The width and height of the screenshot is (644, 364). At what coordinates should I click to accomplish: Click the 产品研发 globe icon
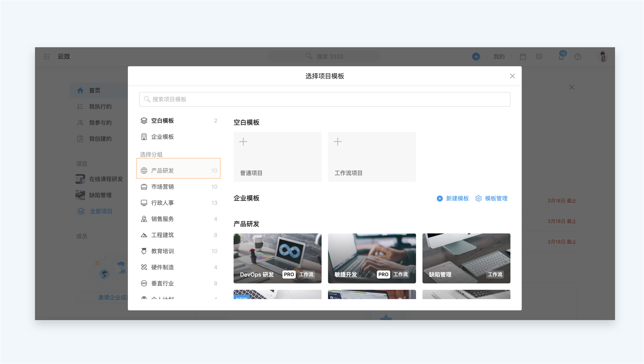pos(144,171)
